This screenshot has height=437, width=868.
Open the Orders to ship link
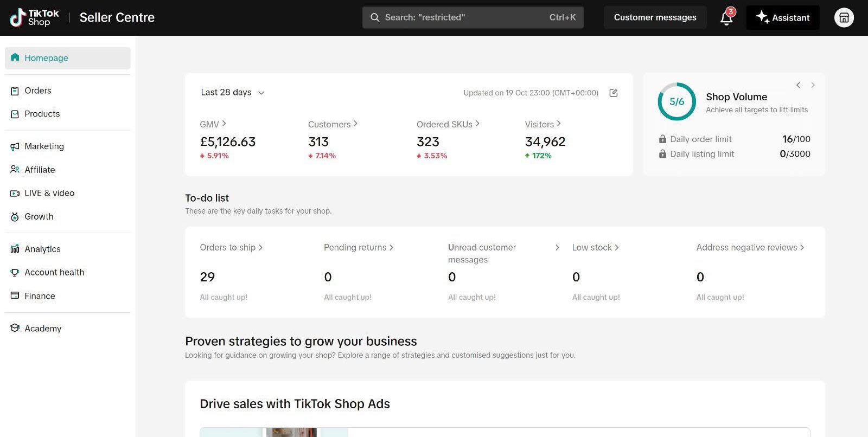(231, 248)
